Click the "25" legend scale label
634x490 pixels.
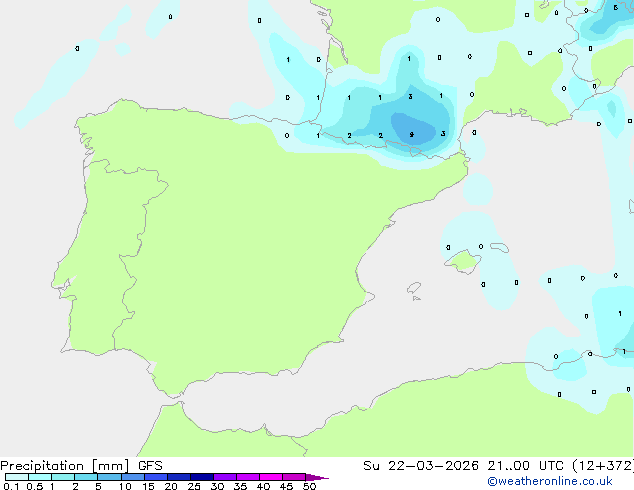(x=194, y=486)
